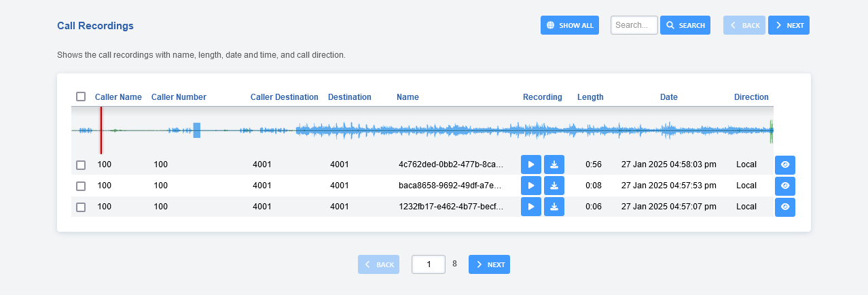Image resolution: width=868 pixels, height=295 pixels.
Task: View details of the 0:06 recording
Action: pyautogui.click(x=784, y=207)
